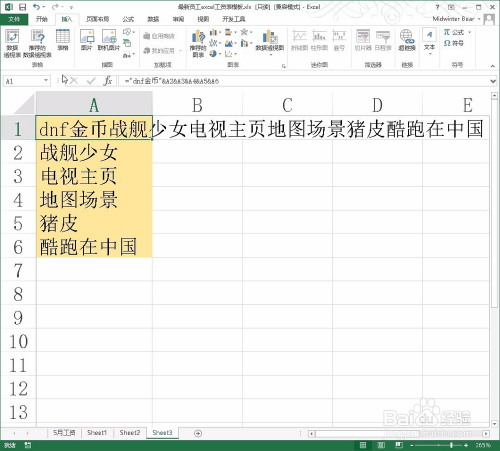Viewport: 500px width, 451px height.
Task: Open Recommended Charts (推荐的图表)
Action: point(198,44)
